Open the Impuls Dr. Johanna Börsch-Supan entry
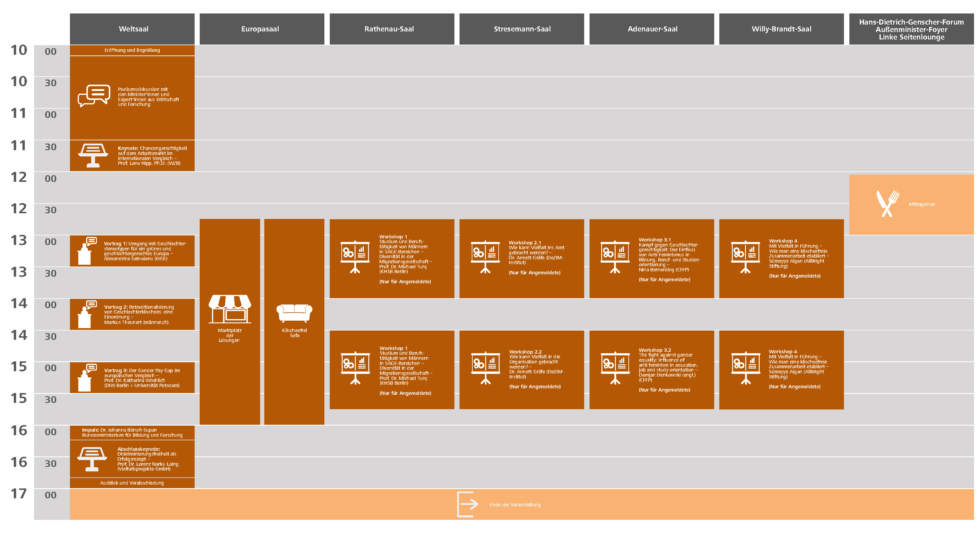The image size is (980, 536). tap(132, 433)
